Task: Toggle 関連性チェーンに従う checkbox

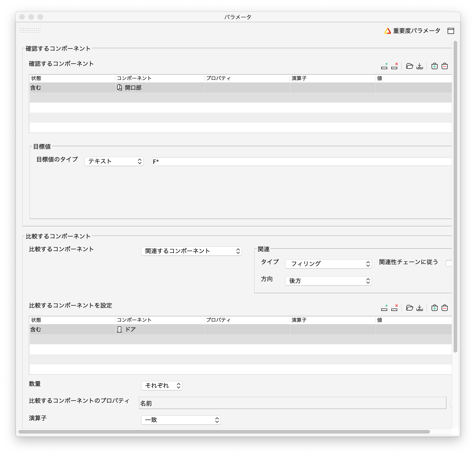Action: click(x=449, y=263)
